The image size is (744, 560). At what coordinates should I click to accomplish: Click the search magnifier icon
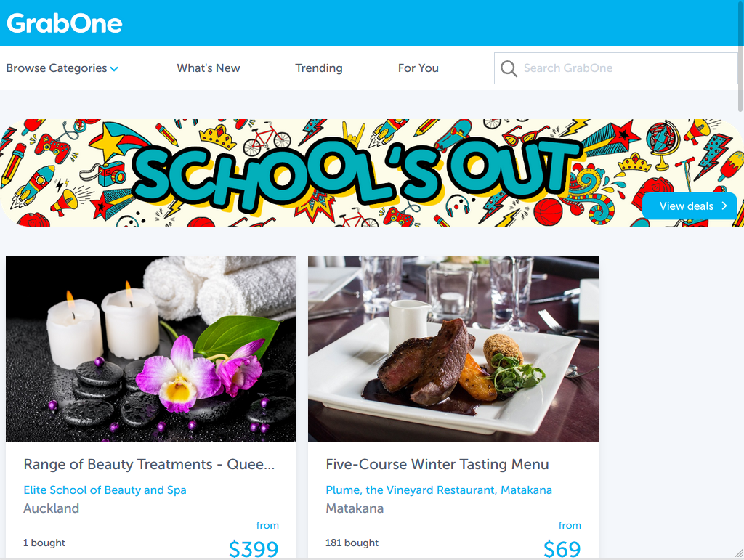[508, 68]
